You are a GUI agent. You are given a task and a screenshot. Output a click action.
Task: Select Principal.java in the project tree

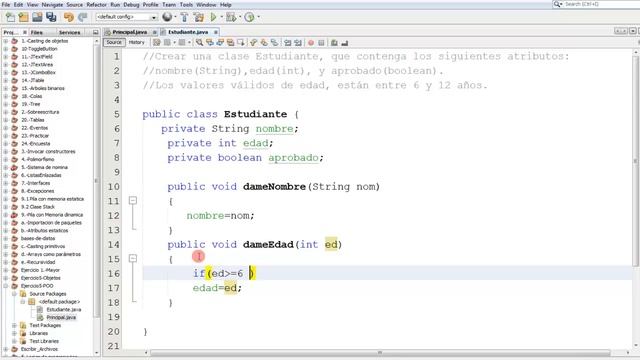click(x=60, y=318)
